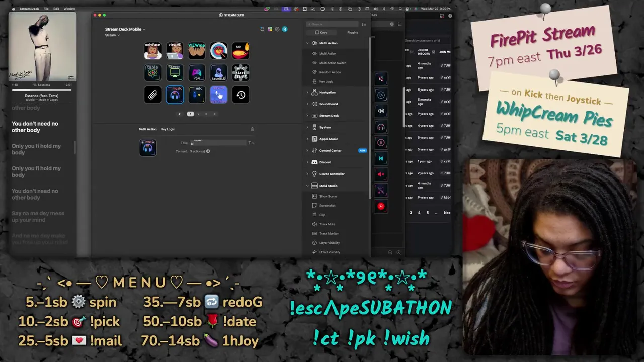
Task: Select the end start STUFF key
Action: [241, 73]
